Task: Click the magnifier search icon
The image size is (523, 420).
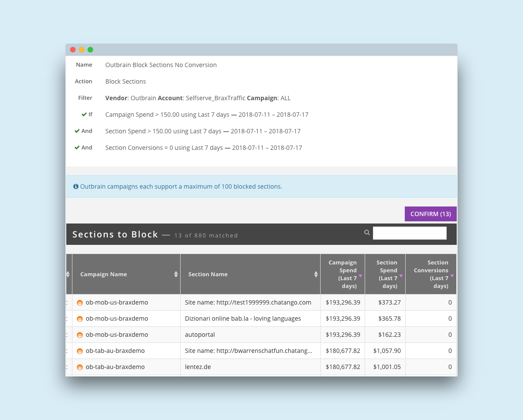Action: [367, 233]
